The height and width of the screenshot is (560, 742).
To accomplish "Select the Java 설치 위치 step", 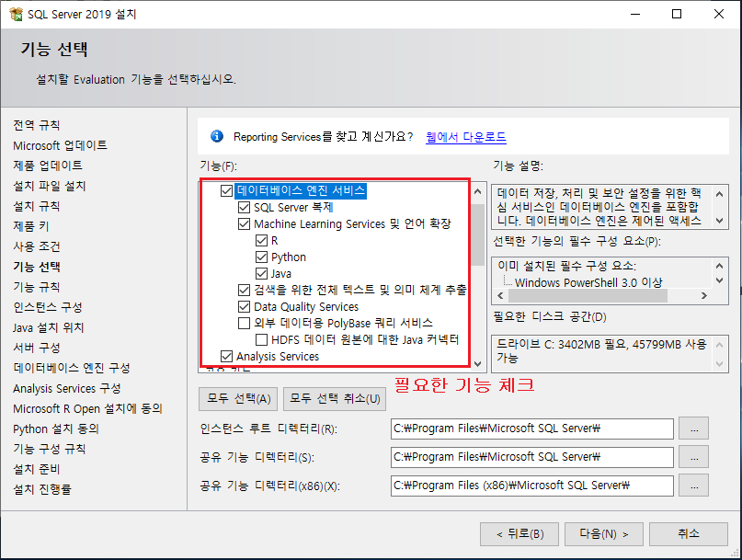I will [x=48, y=327].
